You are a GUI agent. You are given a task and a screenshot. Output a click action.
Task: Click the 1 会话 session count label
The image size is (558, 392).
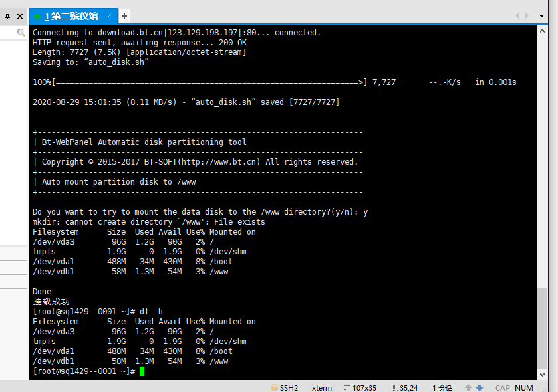[442, 388]
